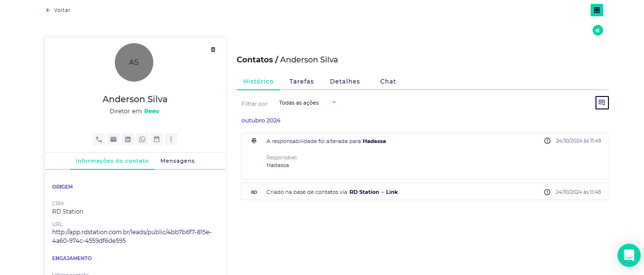Select the ENGAJAMENTO section heading

pyautogui.click(x=72, y=258)
